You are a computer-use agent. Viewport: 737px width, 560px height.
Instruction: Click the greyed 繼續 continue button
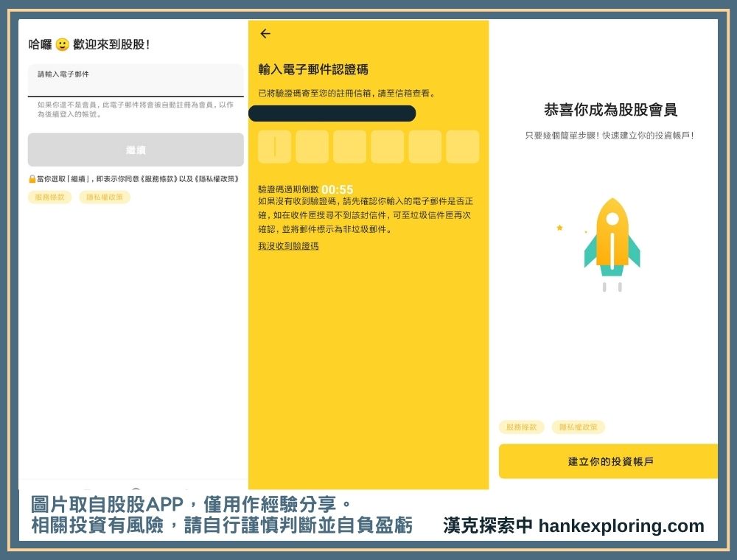tap(136, 150)
